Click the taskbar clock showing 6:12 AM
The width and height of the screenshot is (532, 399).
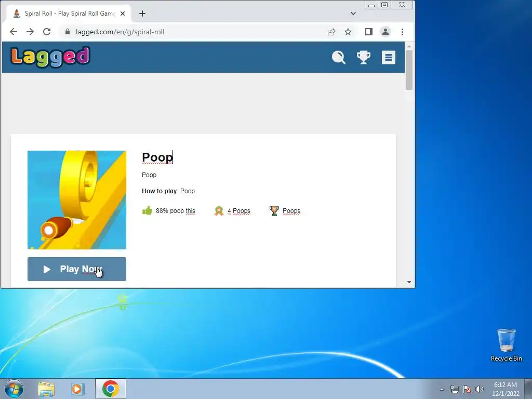click(x=506, y=389)
